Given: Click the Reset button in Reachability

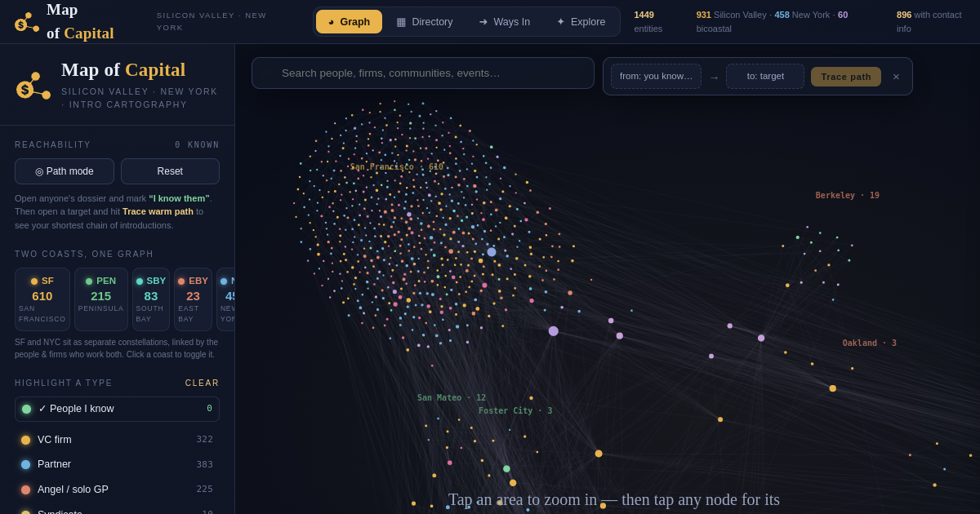Looking at the screenshot, I should 170,171.
